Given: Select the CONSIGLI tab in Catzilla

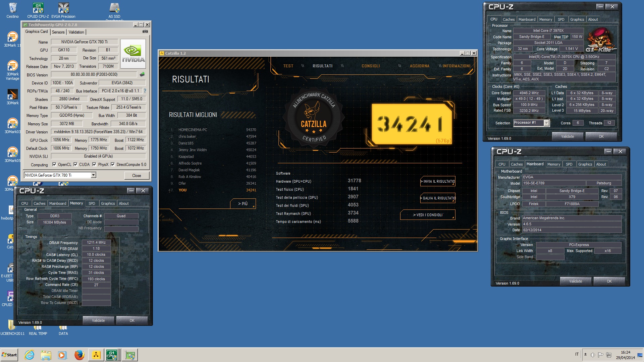Looking at the screenshot, I should pyautogui.click(x=371, y=66).
